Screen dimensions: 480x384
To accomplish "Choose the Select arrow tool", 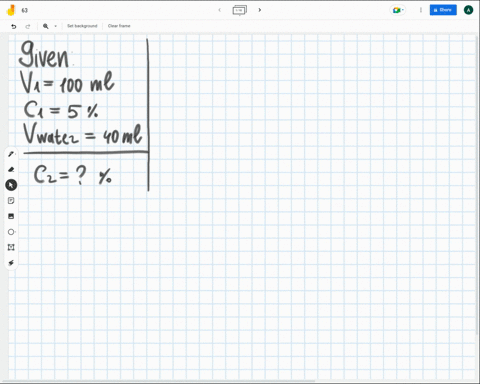I will (x=11, y=185).
